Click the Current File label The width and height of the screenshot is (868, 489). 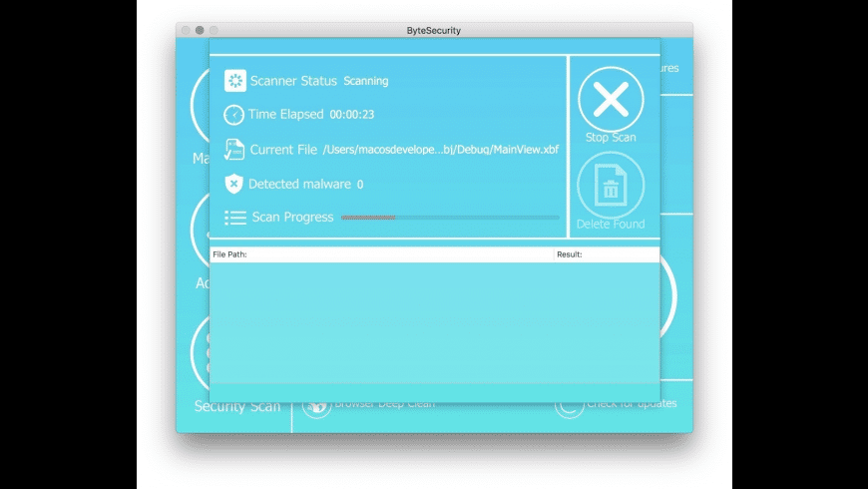283,150
